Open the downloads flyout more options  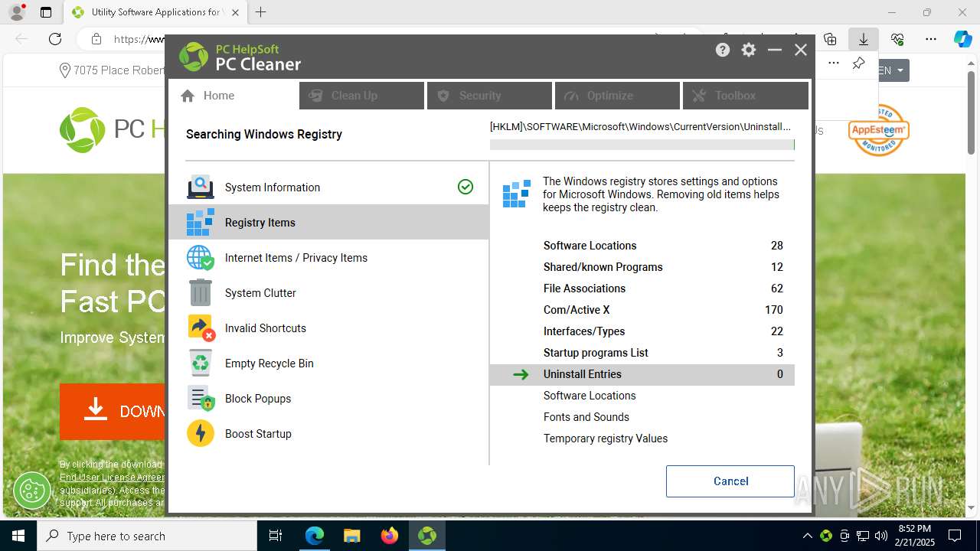click(x=834, y=64)
